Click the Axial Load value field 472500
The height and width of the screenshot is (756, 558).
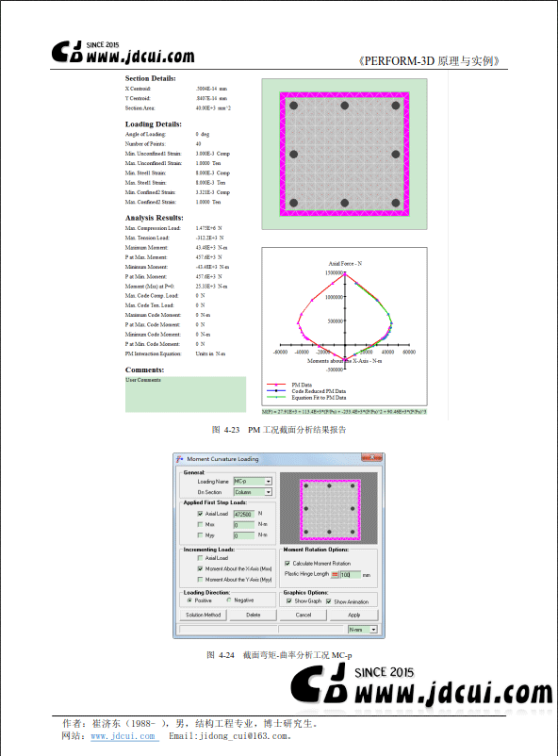244,514
